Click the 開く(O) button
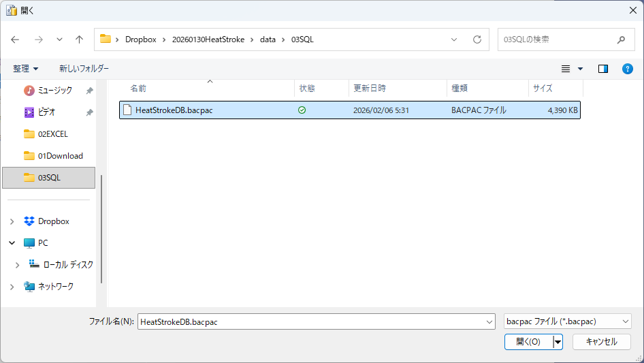This screenshot has height=363, width=644. point(528,342)
